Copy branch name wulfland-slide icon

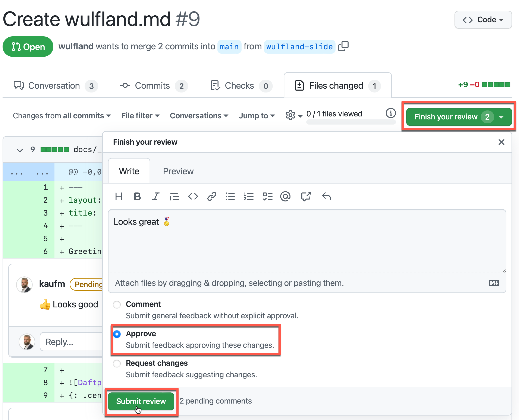tap(343, 46)
